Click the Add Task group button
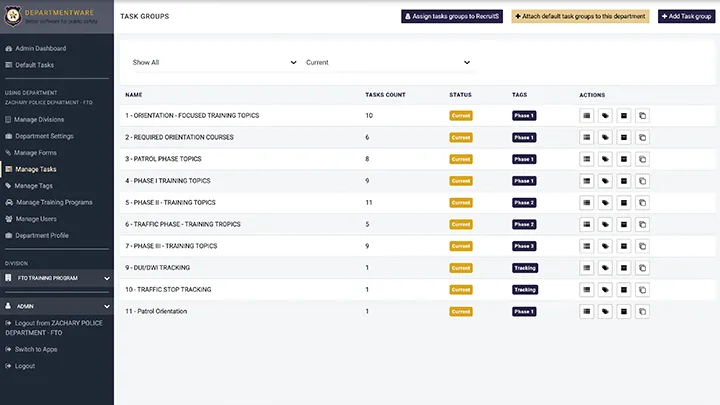 coord(685,17)
